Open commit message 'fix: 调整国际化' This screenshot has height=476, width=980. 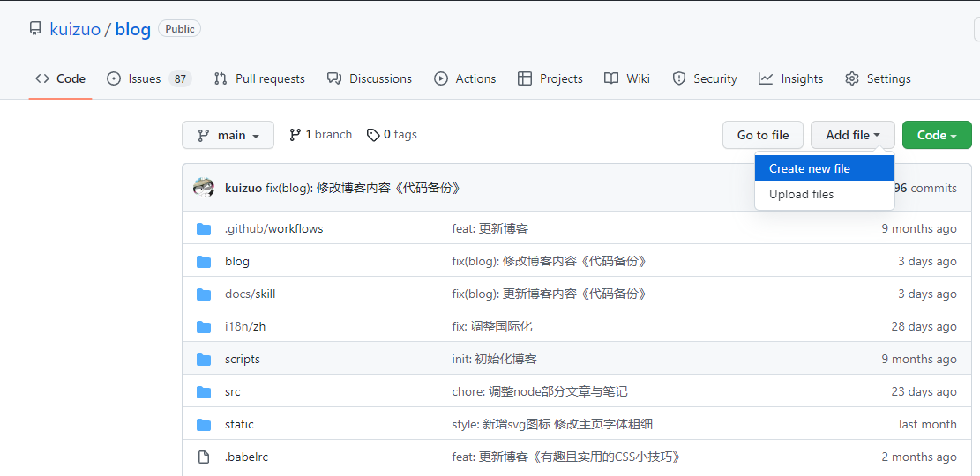tap(492, 326)
